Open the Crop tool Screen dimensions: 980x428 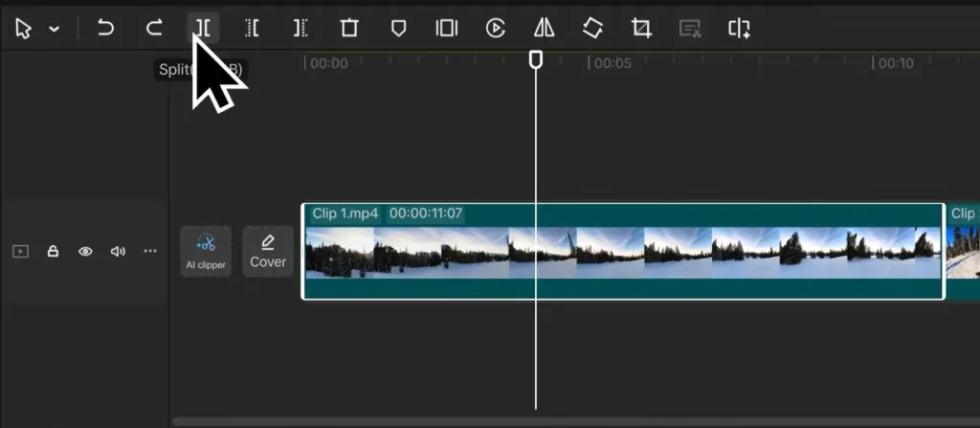(640, 28)
